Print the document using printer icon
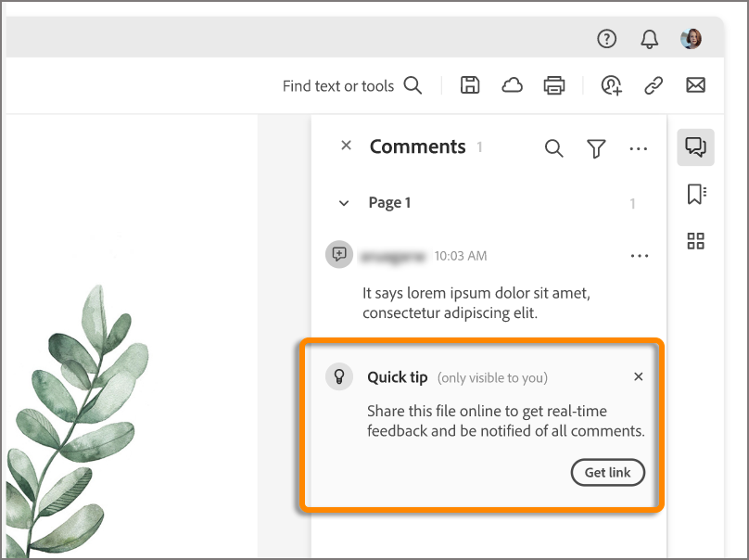The width and height of the screenshot is (749, 560). [x=554, y=86]
